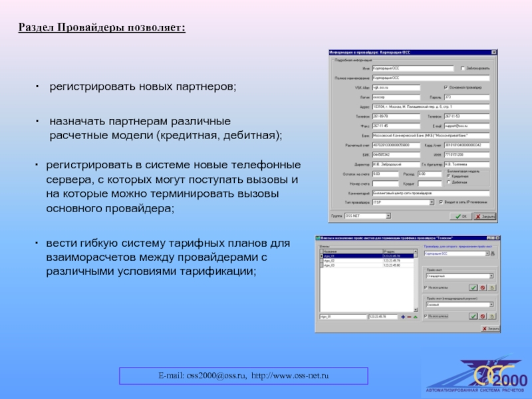Click green checkmark under Базовый price list
Viewport: 532px width, 399px height.
(473, 317)
